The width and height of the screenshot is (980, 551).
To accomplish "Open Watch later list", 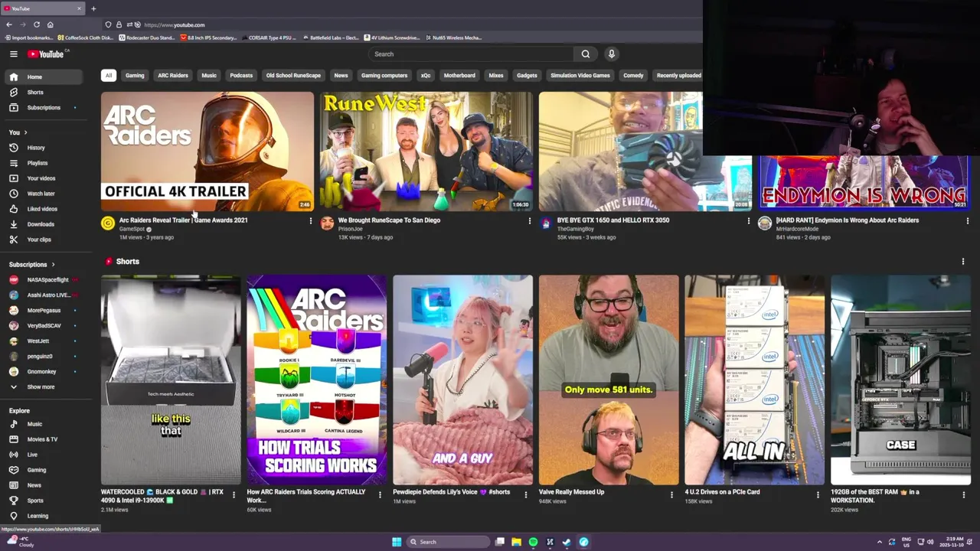I will pos(43,194).
